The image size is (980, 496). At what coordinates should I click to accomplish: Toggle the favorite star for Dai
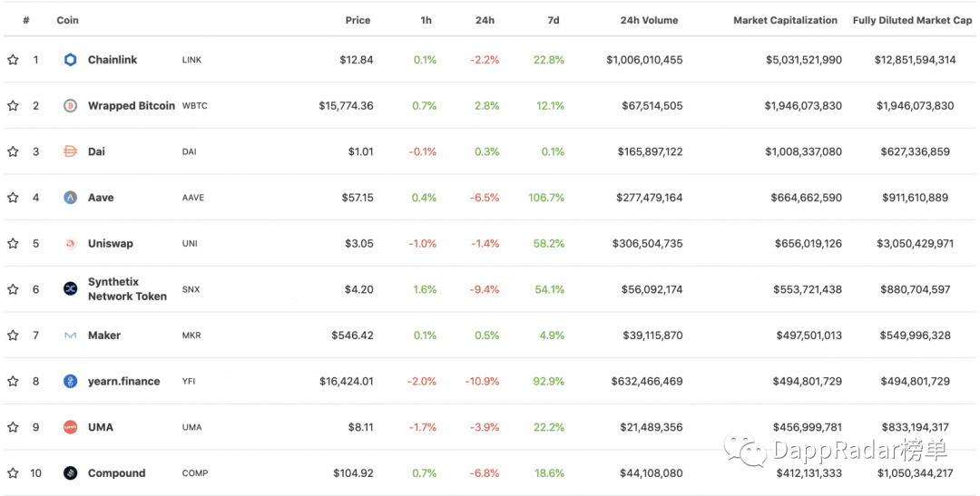pyautogui.click(x=13, y=151)
